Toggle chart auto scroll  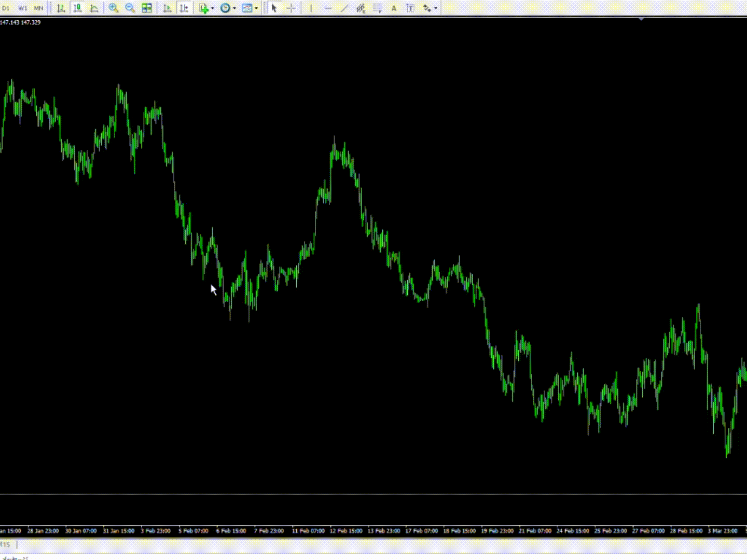click(167, 8)
